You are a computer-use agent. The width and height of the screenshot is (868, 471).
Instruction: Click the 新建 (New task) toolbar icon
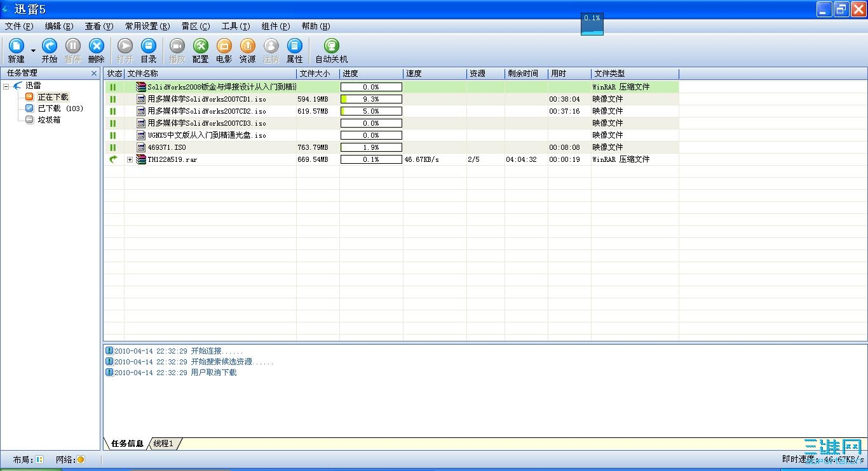coord(16,46)
